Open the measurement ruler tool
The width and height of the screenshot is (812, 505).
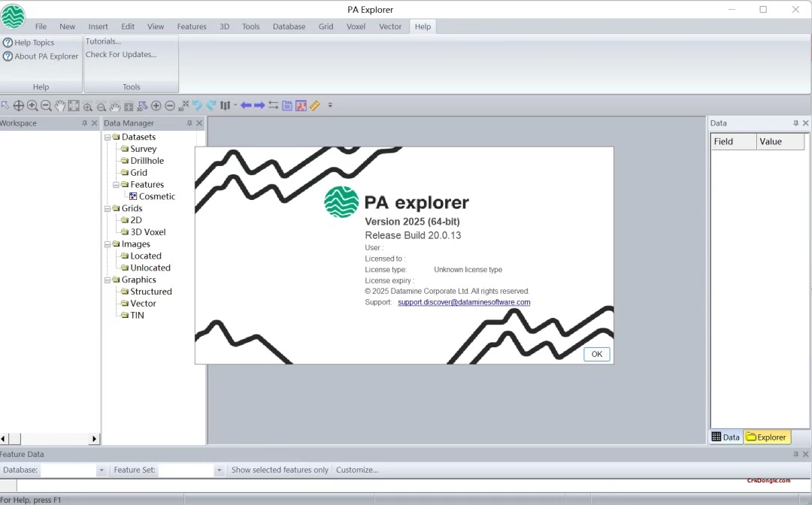coord(315,105)
